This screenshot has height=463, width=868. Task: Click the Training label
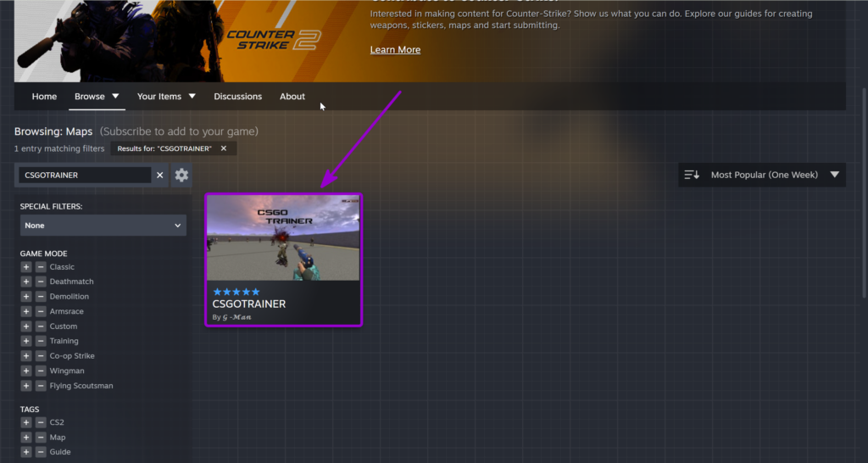pos(64,341)
